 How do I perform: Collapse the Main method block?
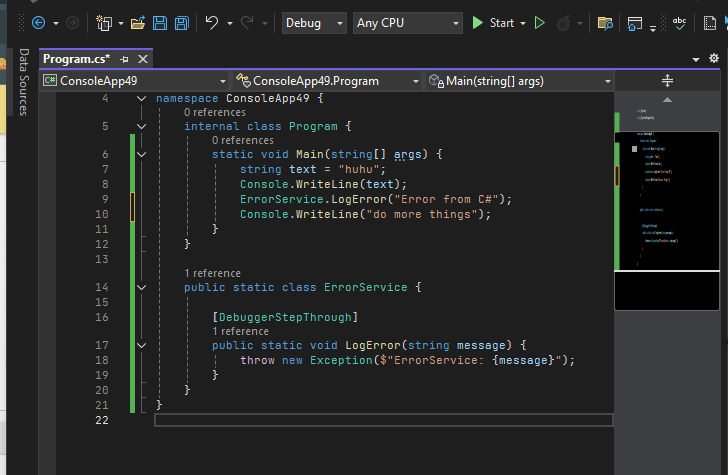click(142, 154)
